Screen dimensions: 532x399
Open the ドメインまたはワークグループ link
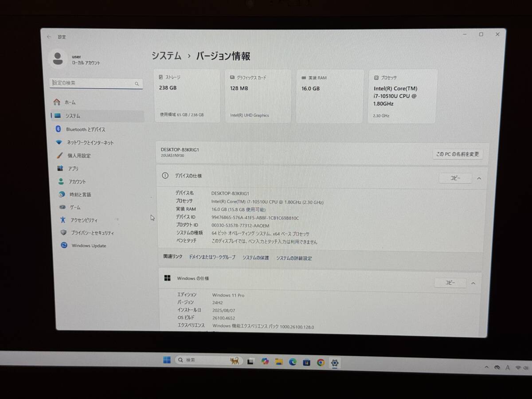pos(211,257)
